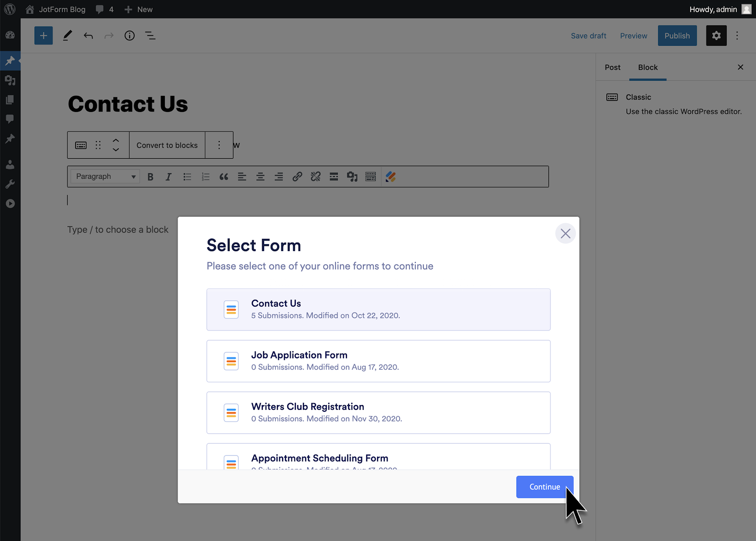Insert a blockquote
Image resolution: width=756 pixels, height=541 pixels.
tap(223, 177)
